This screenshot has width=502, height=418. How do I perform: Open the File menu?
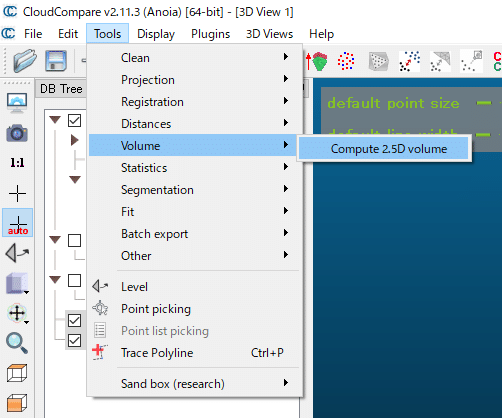point(33,34)
